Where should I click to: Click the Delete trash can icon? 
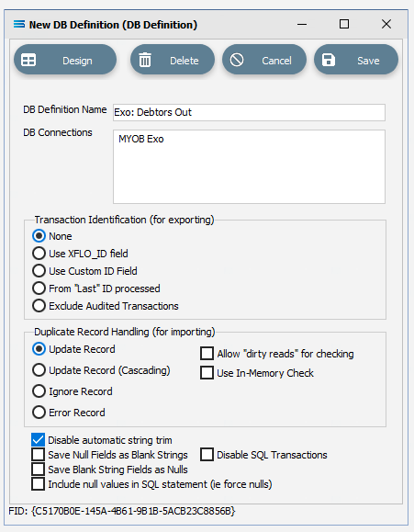(145, 61)
